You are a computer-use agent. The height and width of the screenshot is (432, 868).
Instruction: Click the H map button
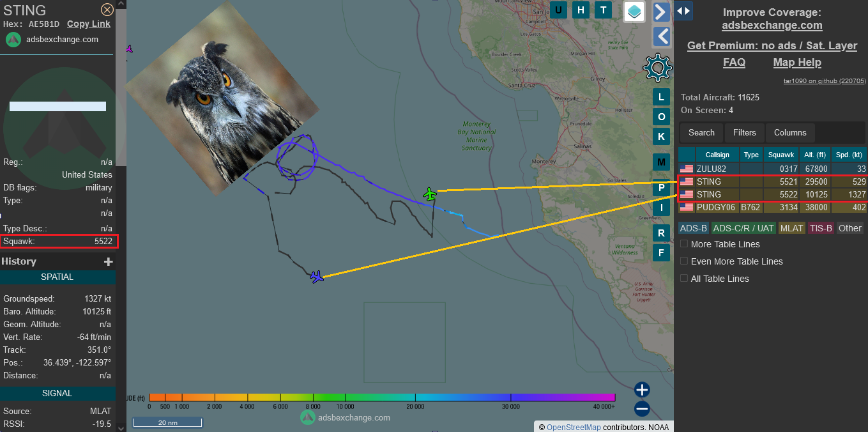click(581, 10)
